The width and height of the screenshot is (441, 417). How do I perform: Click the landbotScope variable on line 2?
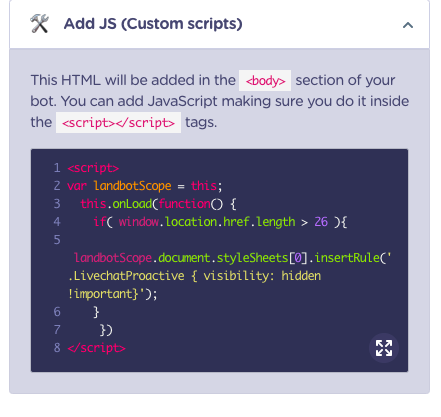132,186
